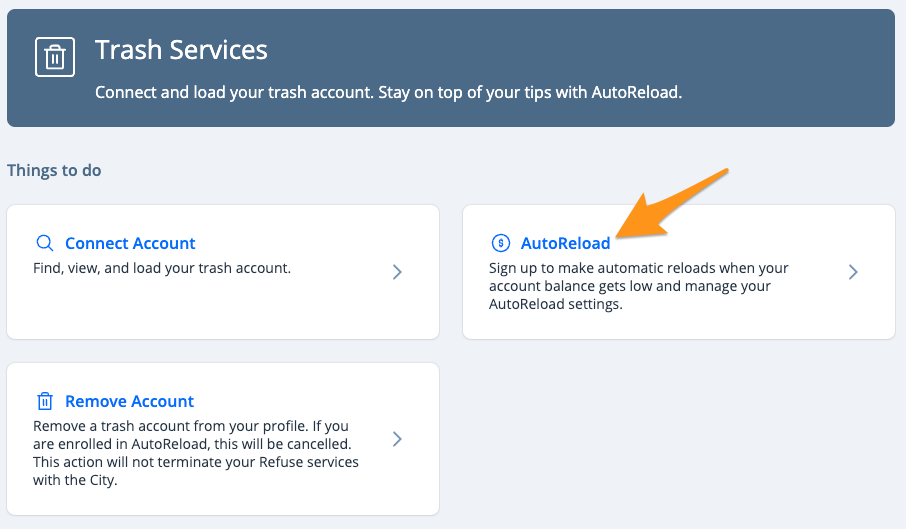Click the trash bin icon beside Remove Account
906x529 pixels.
click(45, 401)
